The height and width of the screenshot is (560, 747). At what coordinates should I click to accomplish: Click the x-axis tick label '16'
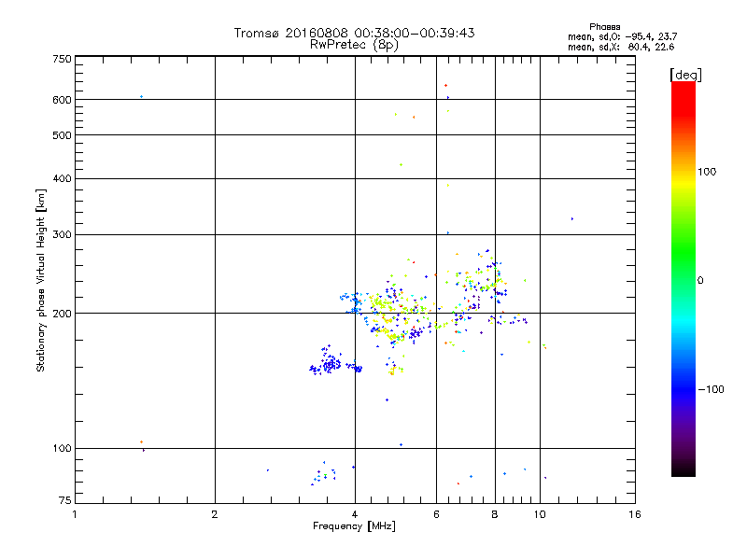click(x=635, y=514)
